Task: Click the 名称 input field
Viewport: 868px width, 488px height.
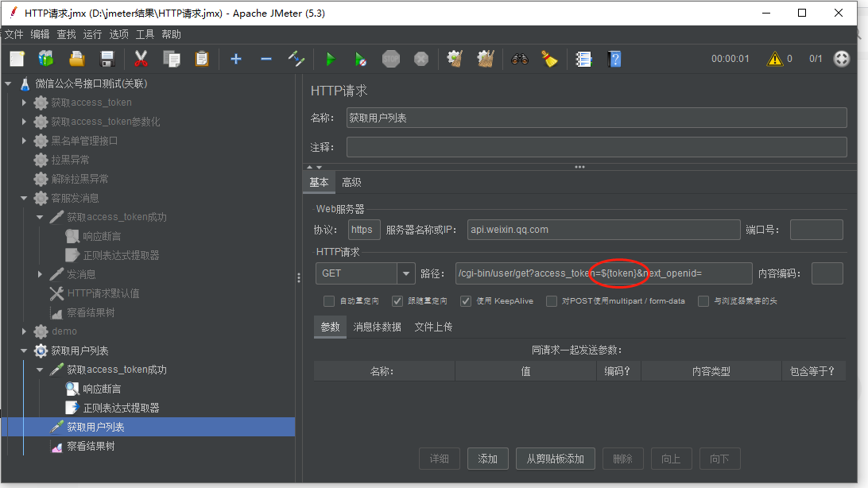Action: (596, 118)
